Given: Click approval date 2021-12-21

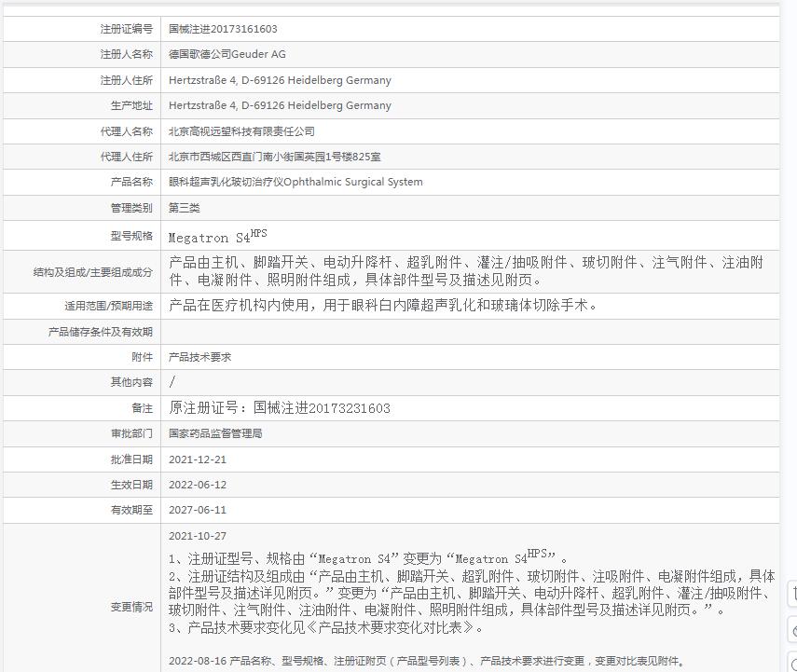Looking at the screenshot, I should coord(198,459).
